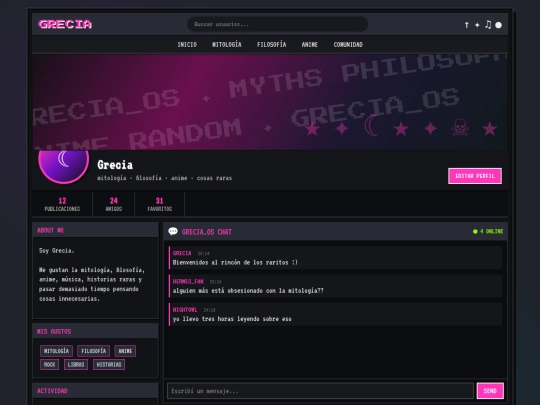This screenshot has height=405, width=540.
Task: Click the green online status dot
Action: pos(475,231)
